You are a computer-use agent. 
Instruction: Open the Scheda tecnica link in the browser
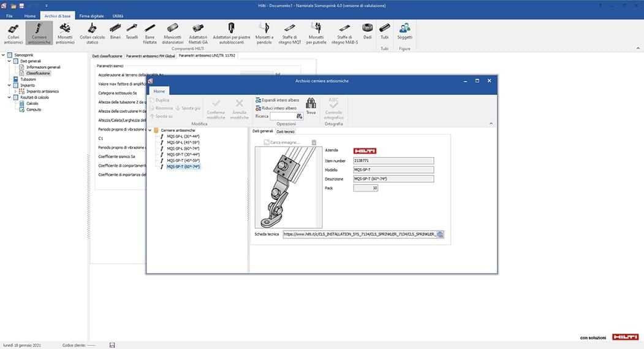pyautogui.click(x=440, y=234)
